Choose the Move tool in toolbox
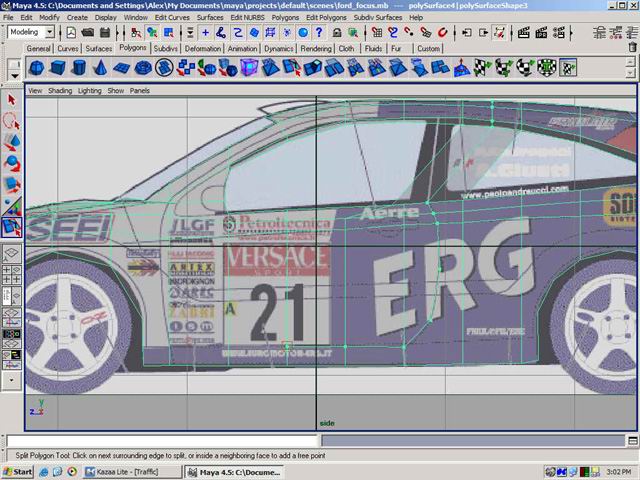 [x=12, y=142]
